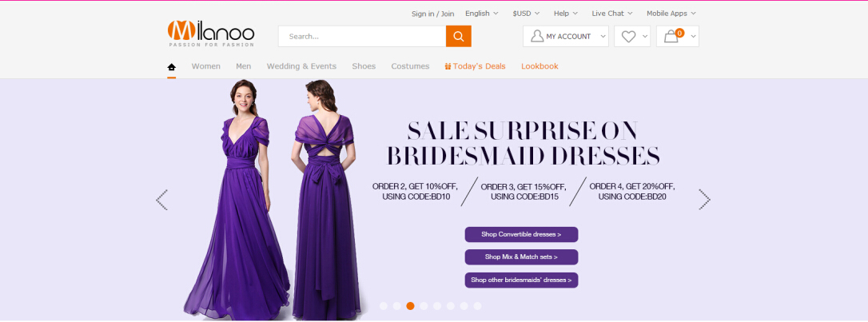
Task: Click Shop Convertible dresses button
Action: point(521,234)
